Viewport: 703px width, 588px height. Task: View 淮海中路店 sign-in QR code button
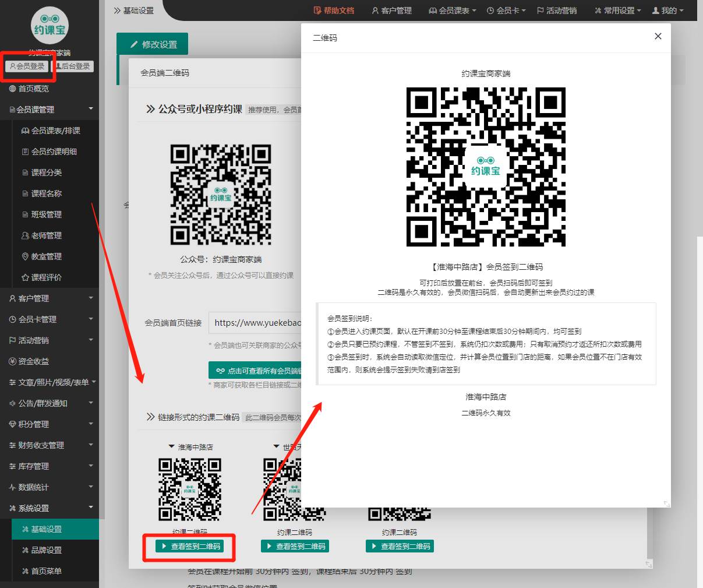point(190,547)
